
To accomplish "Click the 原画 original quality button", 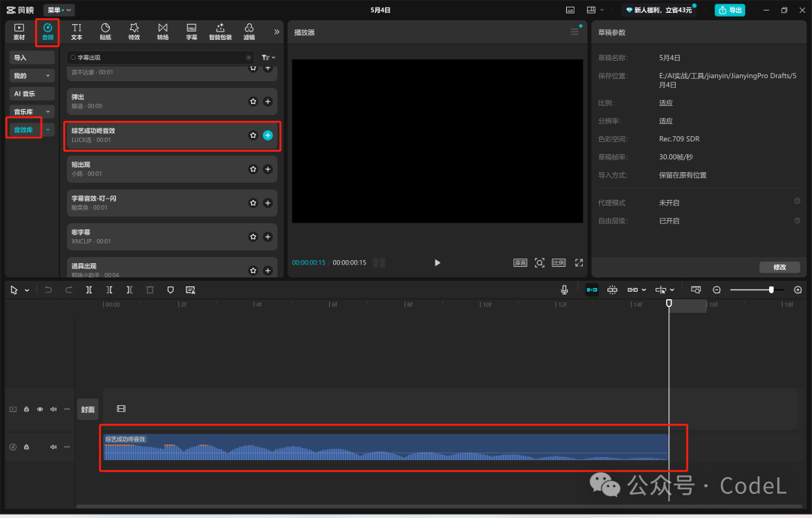I will tap(520, 262).
